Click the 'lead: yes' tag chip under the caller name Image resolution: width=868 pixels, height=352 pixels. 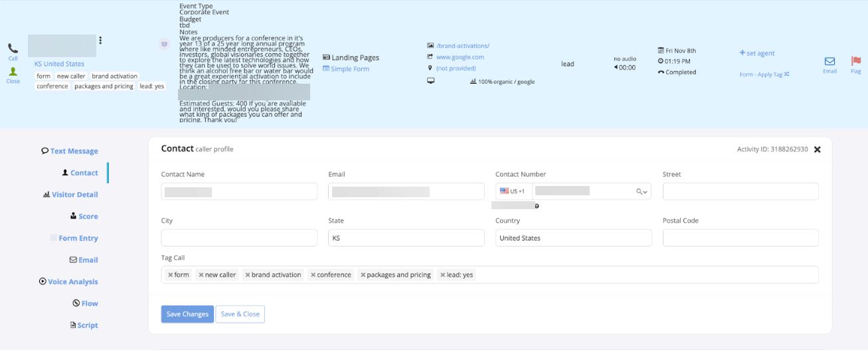click(152, 86)
